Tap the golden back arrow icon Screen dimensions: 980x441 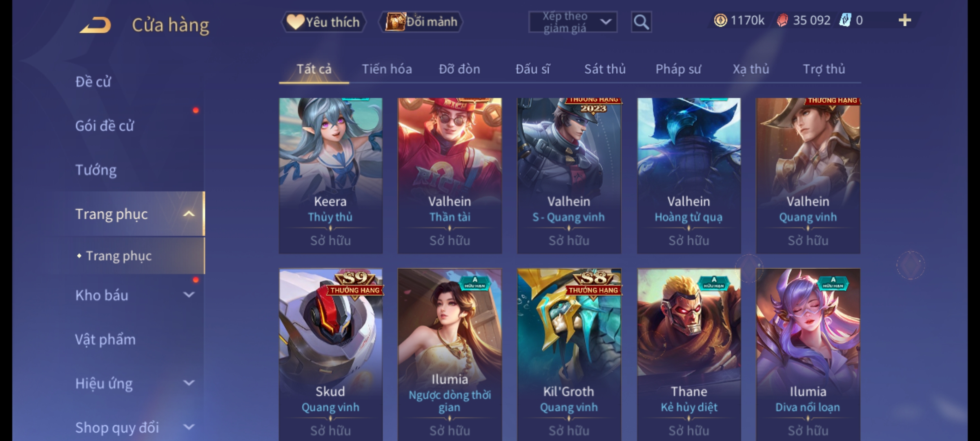tap(96, 25)
